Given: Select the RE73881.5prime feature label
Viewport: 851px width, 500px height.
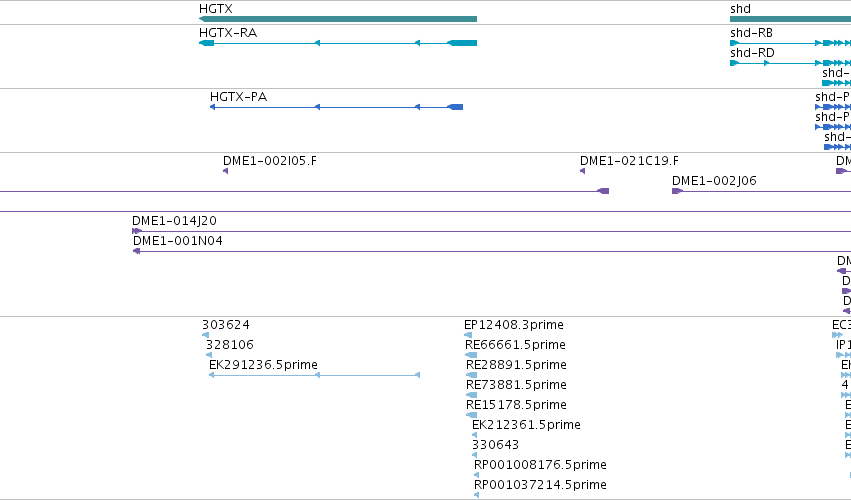Looking at the screenshot, I should 516,385.
